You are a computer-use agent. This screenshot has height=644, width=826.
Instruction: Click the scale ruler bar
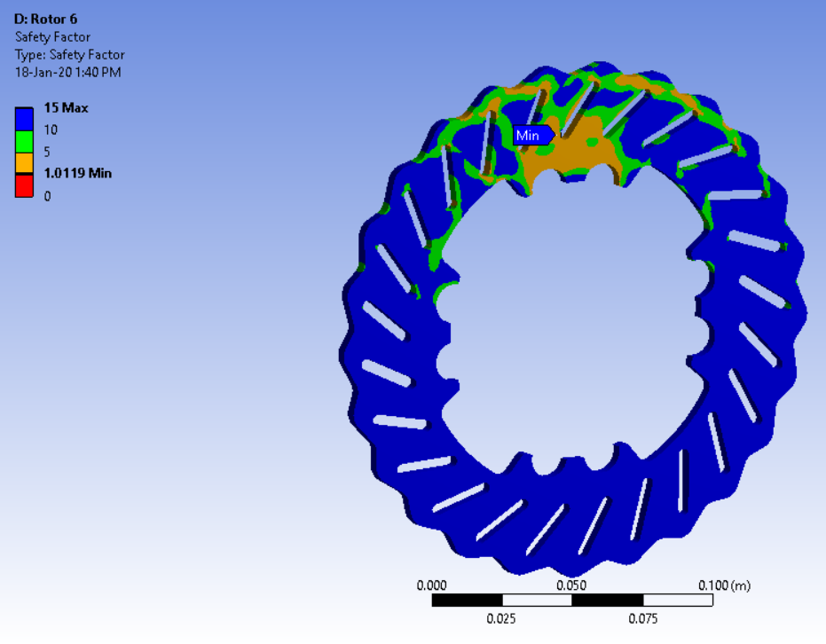[x=572, y=600]
